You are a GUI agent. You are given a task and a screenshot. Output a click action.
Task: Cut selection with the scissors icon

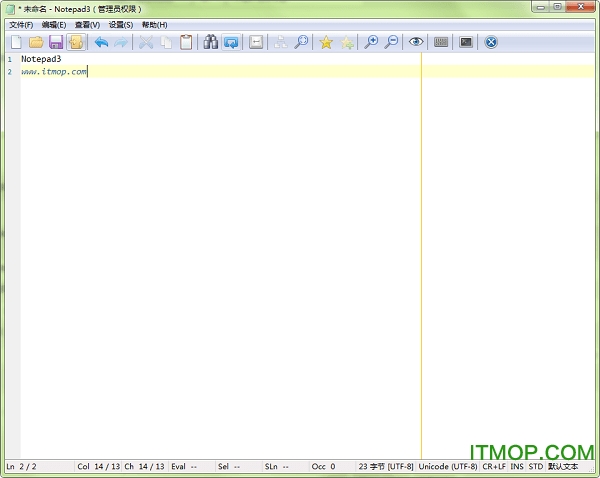click(x=146, y=42)
